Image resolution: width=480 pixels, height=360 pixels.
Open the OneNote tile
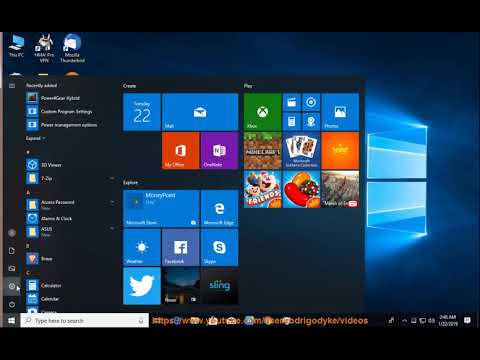click(x=220, y=151)
